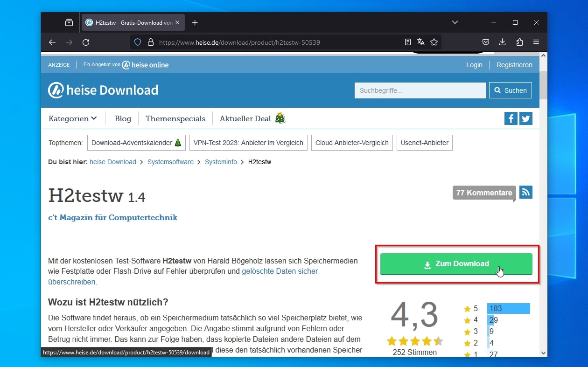
Task: Click the 252 Stimmen vote count
Action: pos(414,352)
